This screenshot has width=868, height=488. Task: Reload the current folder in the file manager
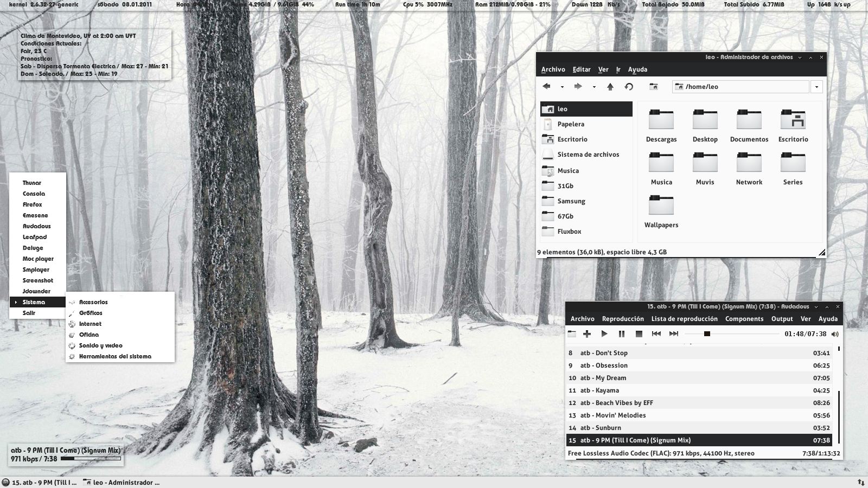629,87
